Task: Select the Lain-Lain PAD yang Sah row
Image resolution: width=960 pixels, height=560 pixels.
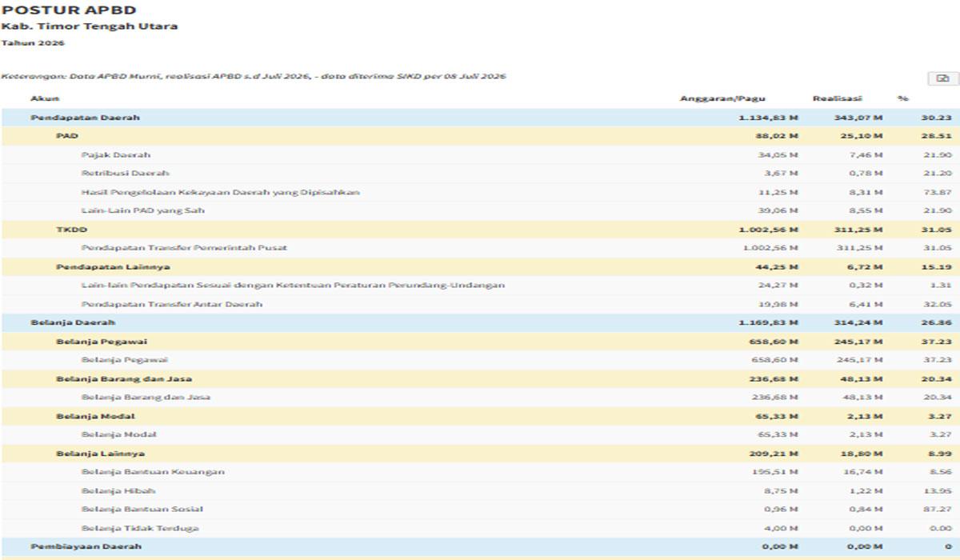Action: [480, 210]
